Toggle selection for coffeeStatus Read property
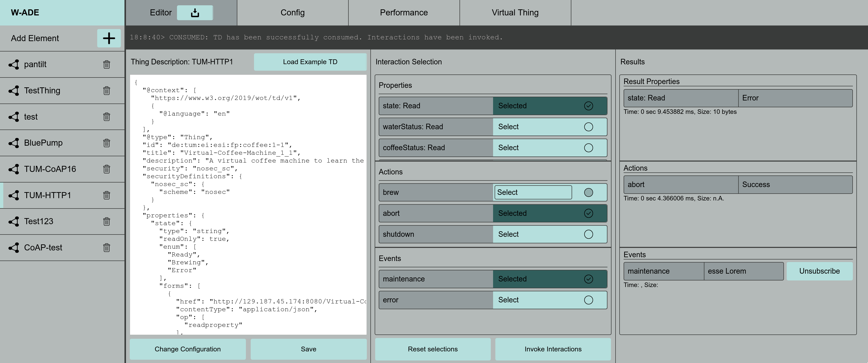Image resolution: width=868 pixels, height=363 pixels. (590, 148)
